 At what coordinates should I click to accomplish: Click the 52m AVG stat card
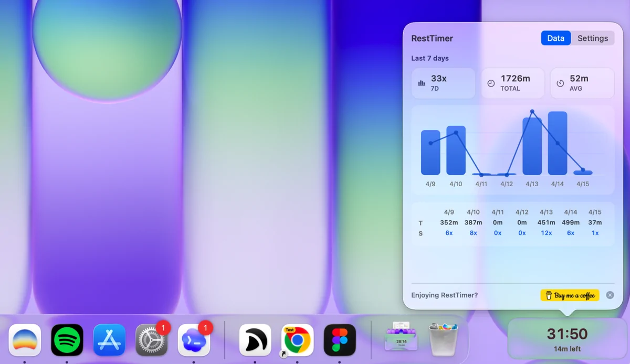[x=582, y=83]
